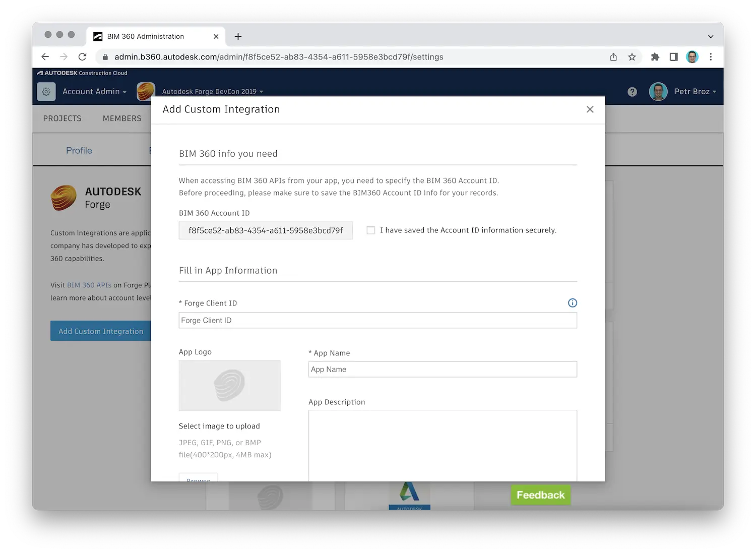The image size is (756, 553).
Task: Click the browser back arrow
Action: click(45, 57)
